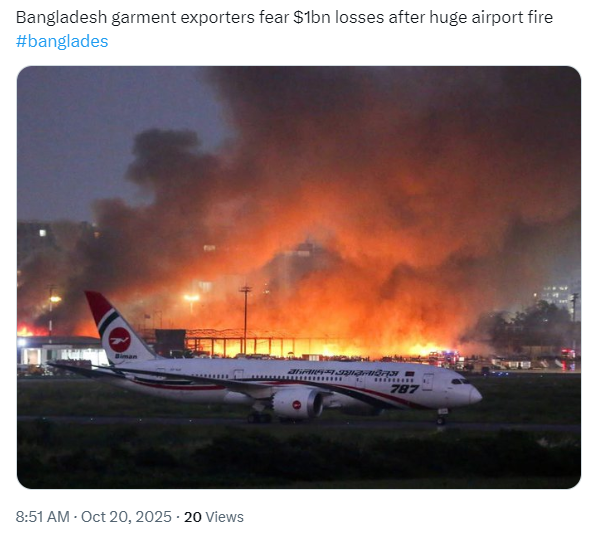Click the tweet headline about garment exporters
This screenshot has width=596, height=537.
[284, 17]
